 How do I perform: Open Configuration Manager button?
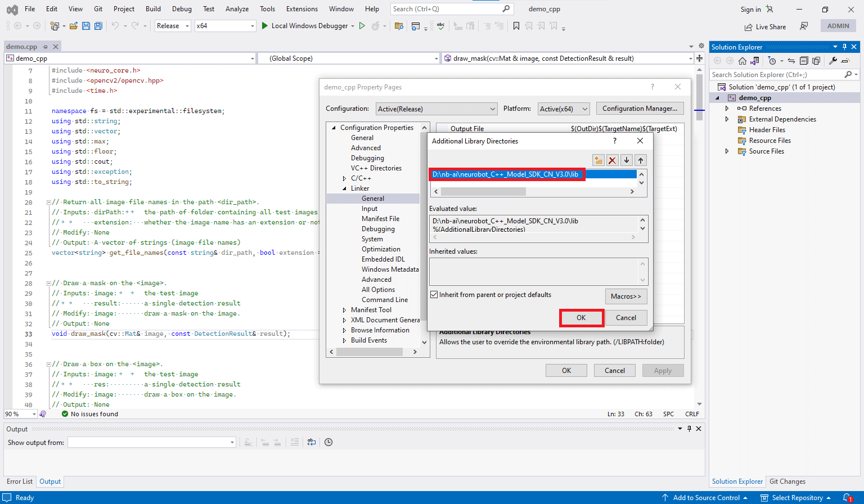point(640,109)
